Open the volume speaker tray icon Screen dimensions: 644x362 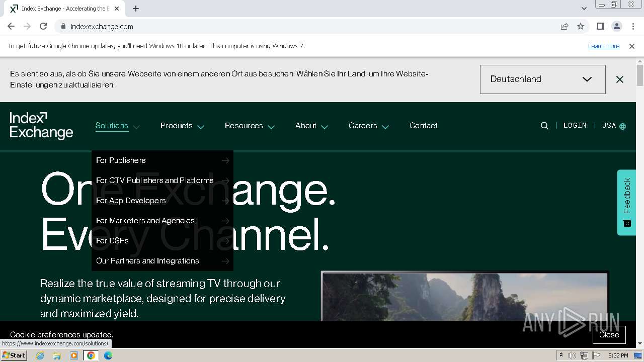pyautogui.click(x=572, y=355)
